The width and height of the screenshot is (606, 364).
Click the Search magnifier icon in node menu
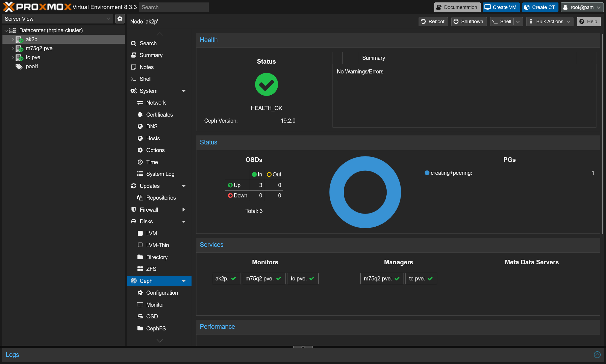pyautogui.click(x=134, y=43)
